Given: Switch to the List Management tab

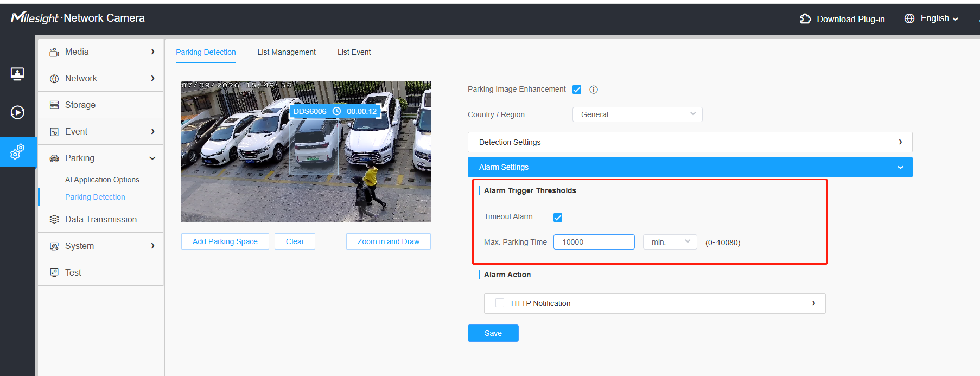Looking at the screenshot, I should pyautogui.click(x=287, y=52).
